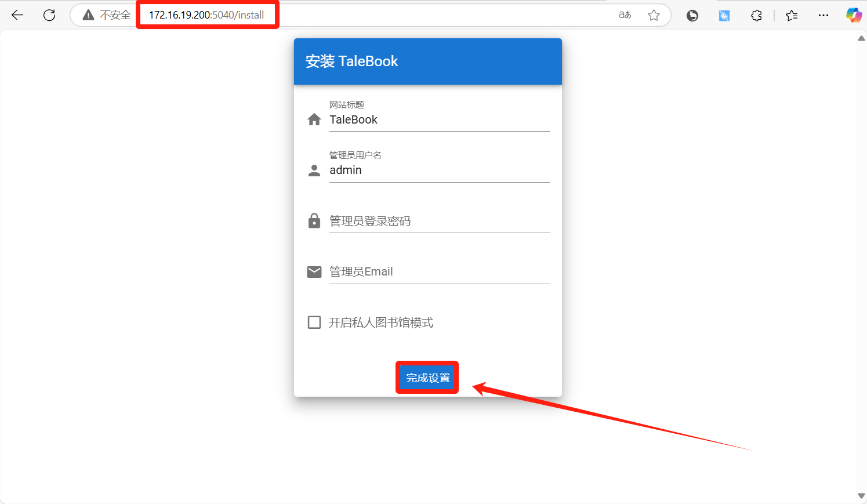Focus the admin username field
The image size is (867, 504).
(440, 171)
